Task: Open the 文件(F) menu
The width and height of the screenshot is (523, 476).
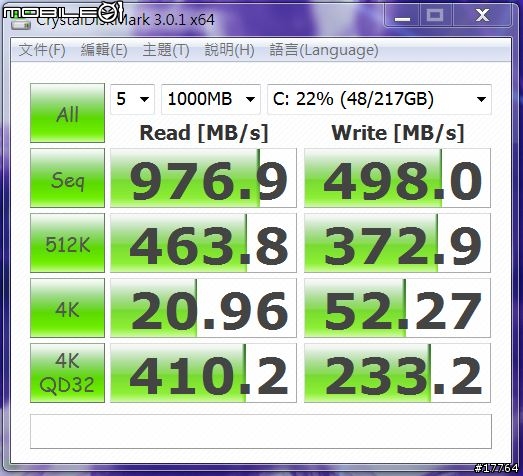Action: (42, 50)
